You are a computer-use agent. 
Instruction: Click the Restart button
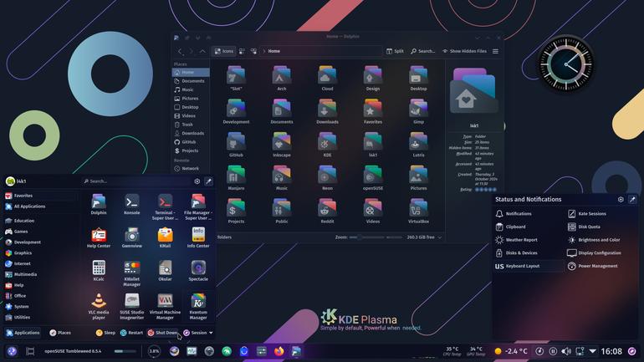(131, 333)
